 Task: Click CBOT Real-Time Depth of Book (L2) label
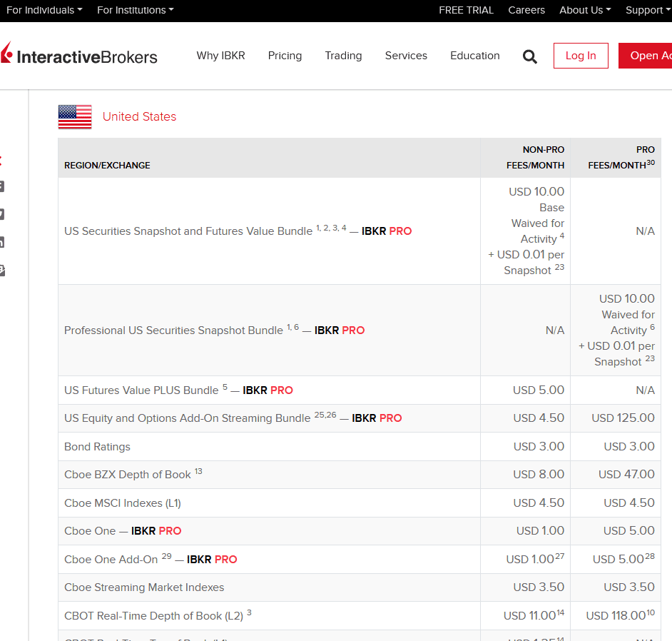tap(153, 616)
